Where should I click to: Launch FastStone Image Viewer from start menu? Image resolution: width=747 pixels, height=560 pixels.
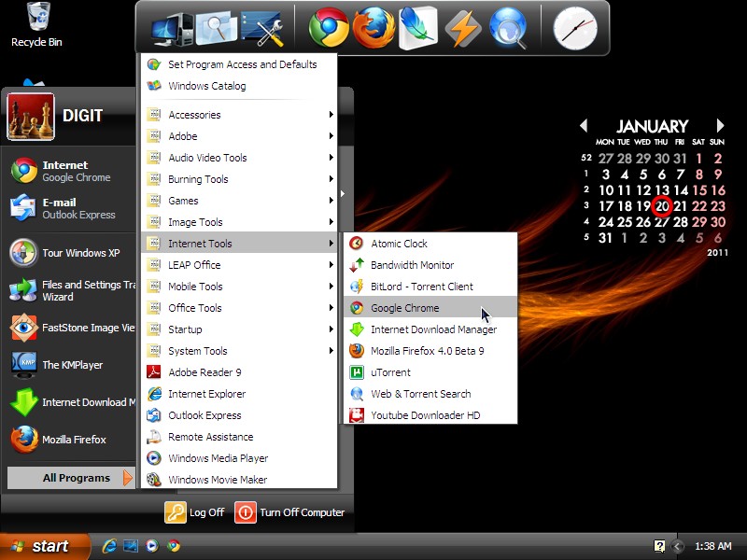72,328
